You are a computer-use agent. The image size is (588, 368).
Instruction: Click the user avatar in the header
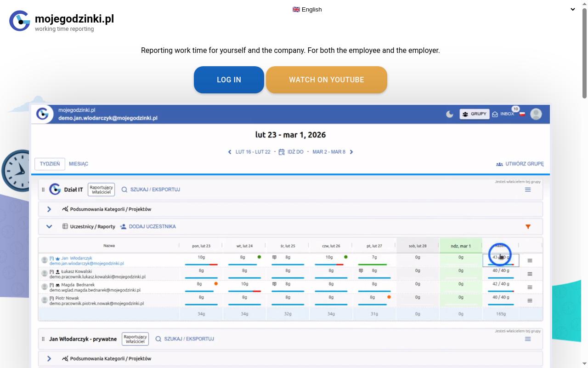(536, 114)
